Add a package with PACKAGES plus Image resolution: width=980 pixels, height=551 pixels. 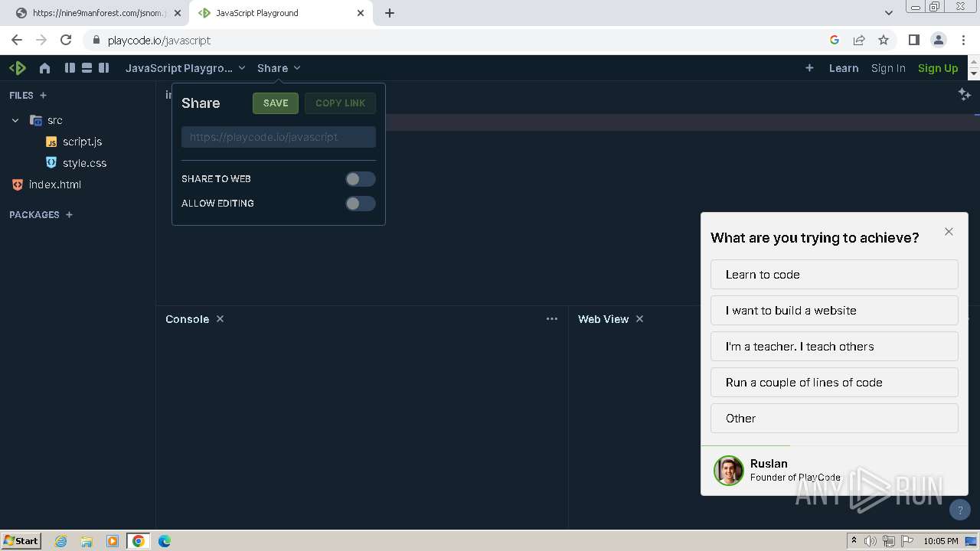(x=69, y=214)
